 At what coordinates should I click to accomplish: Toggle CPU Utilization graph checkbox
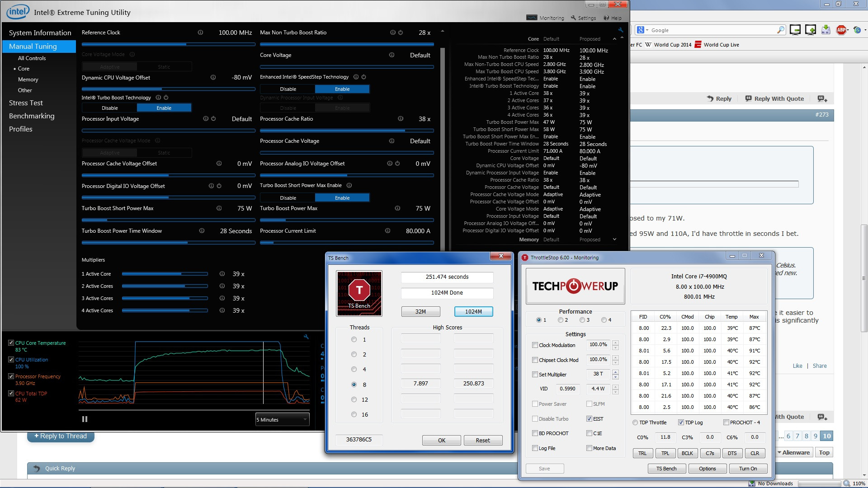point(11,360)
